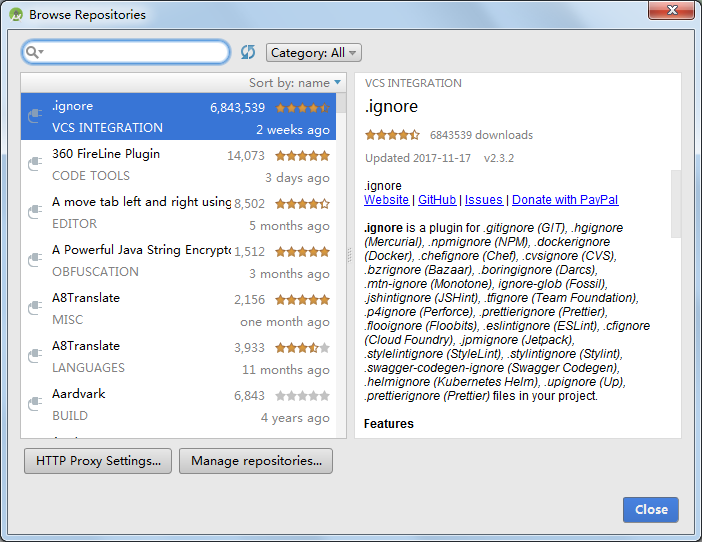702x542 pixels.
Task: Click the star rating of 360 FireLine Plugin
Action: 303,156
